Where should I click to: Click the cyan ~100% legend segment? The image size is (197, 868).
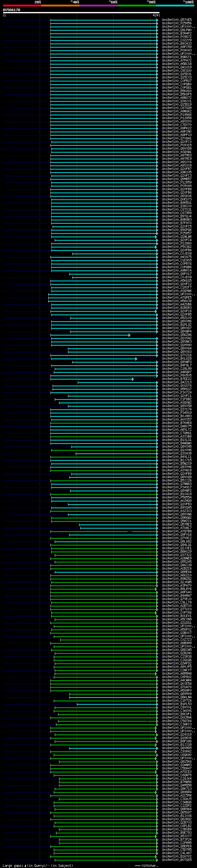pos(175,6)
